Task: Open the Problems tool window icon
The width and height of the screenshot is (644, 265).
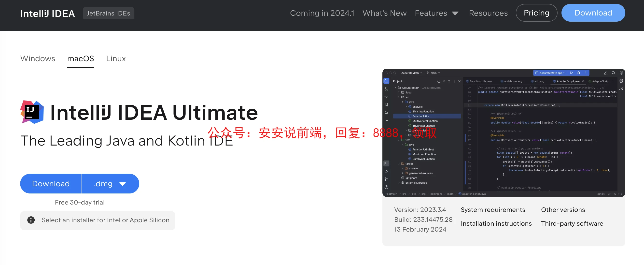Action: 386,187
